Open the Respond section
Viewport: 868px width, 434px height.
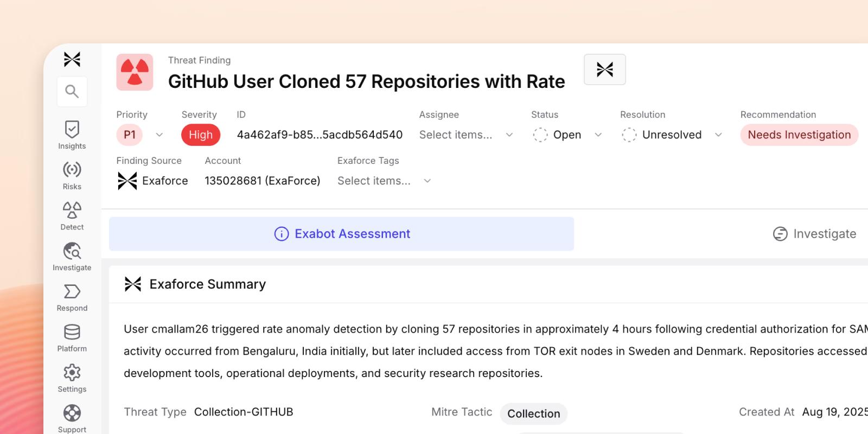pyautogui.click(x=72, y=297)
